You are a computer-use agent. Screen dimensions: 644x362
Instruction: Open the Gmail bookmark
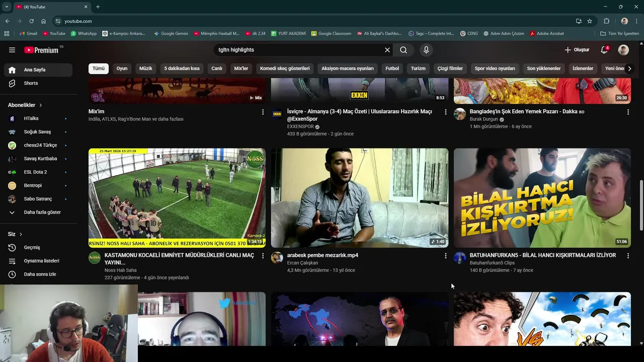28,34
